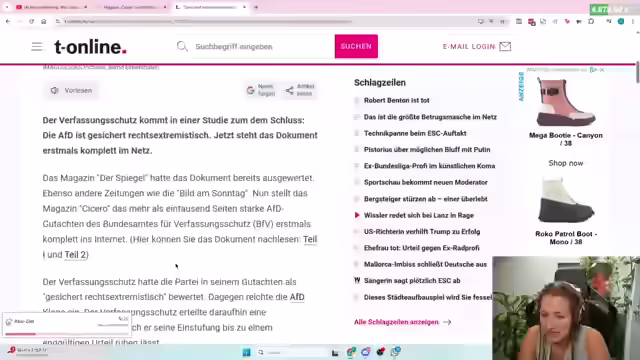This screenshot has width=640, height=360.
Task: Click the green browser profile avatar
Action: [x=621, y=21]
